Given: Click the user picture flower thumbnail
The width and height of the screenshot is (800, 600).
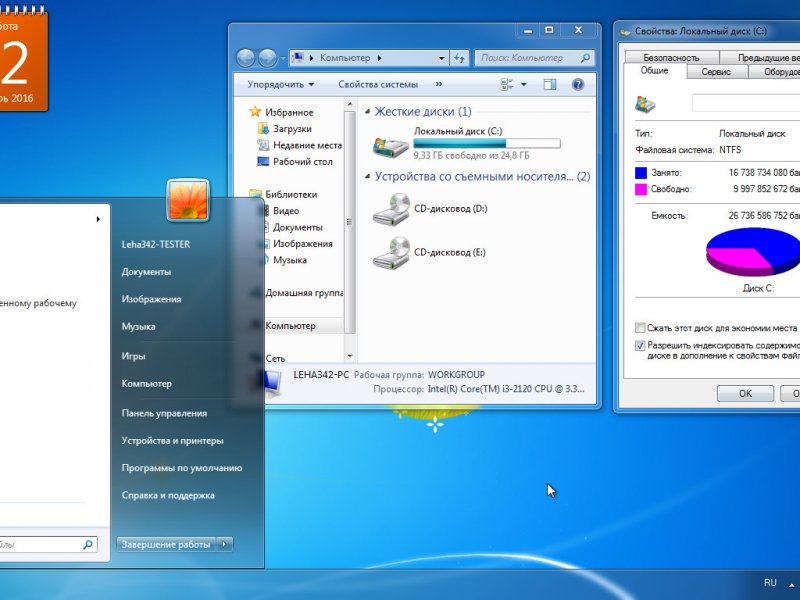Looking at the screenshot, I should 188,200.
